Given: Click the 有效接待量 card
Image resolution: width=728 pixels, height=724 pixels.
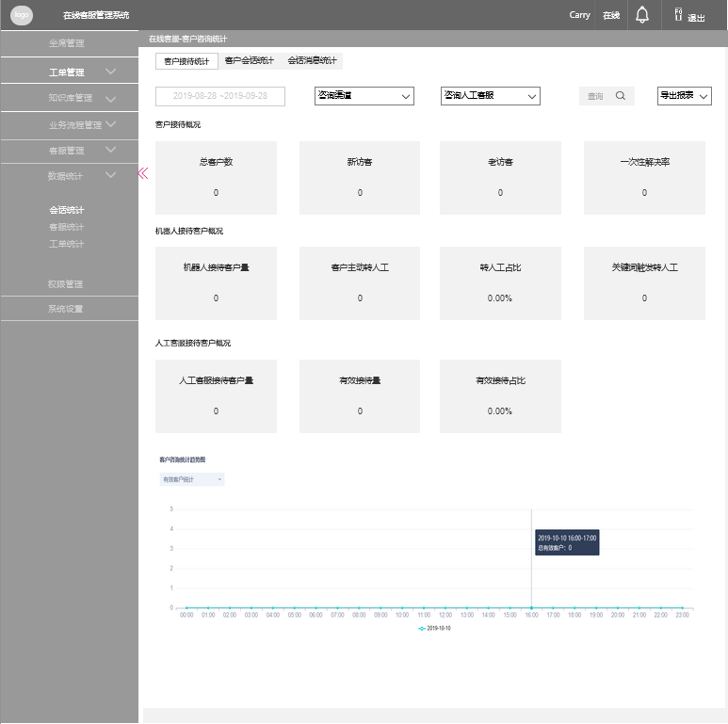Looking at the screenshot, I should (x=360, y=396).
